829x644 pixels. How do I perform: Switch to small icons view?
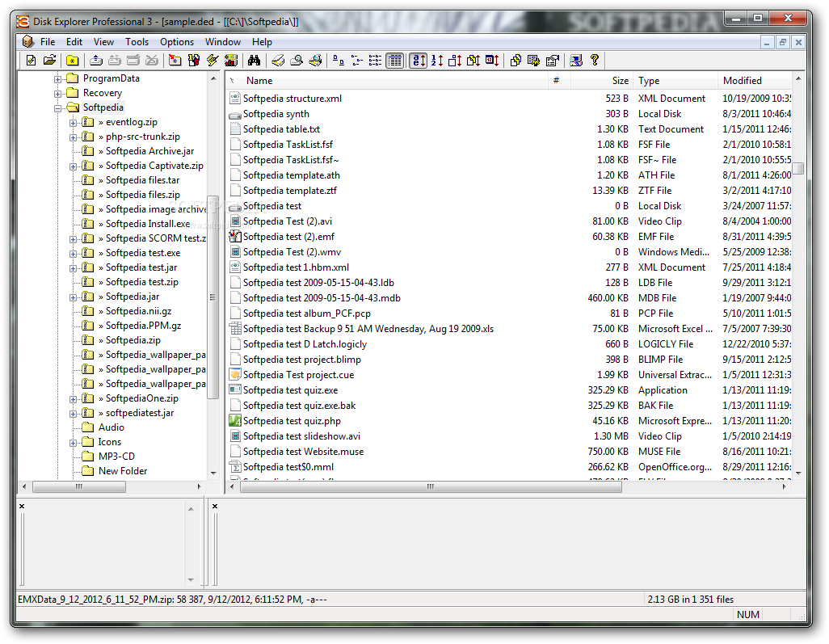(x=357, y=61)
